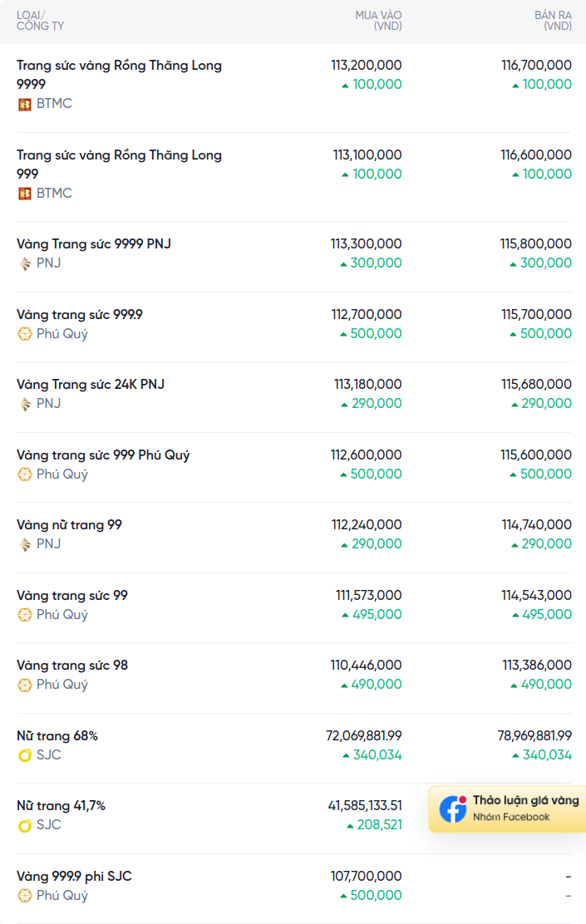Open the Thảo luận giá vàng Facebook group
This screenshot has width=586, height=924.
pos(508,808)
